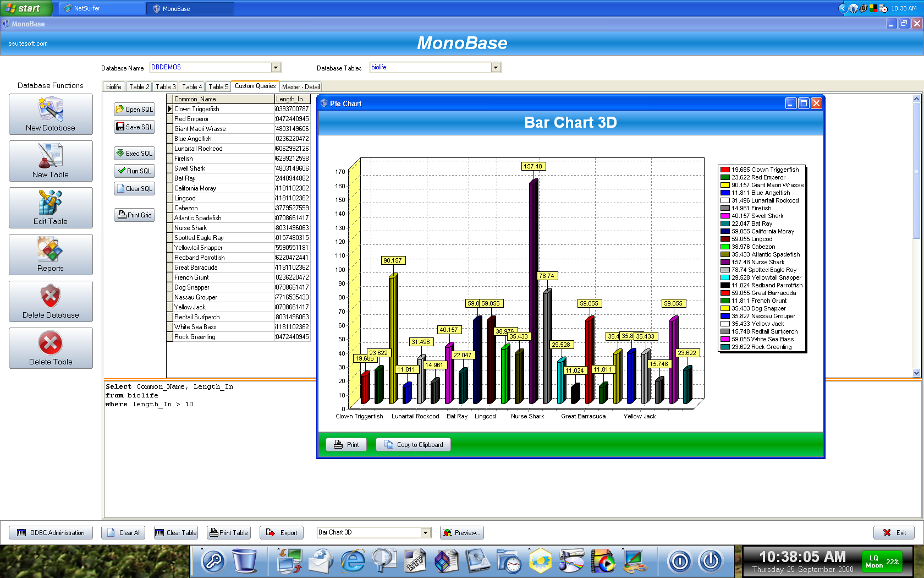Click the 90.157 bar value label
Screen dimensions: 924x578
393,260
